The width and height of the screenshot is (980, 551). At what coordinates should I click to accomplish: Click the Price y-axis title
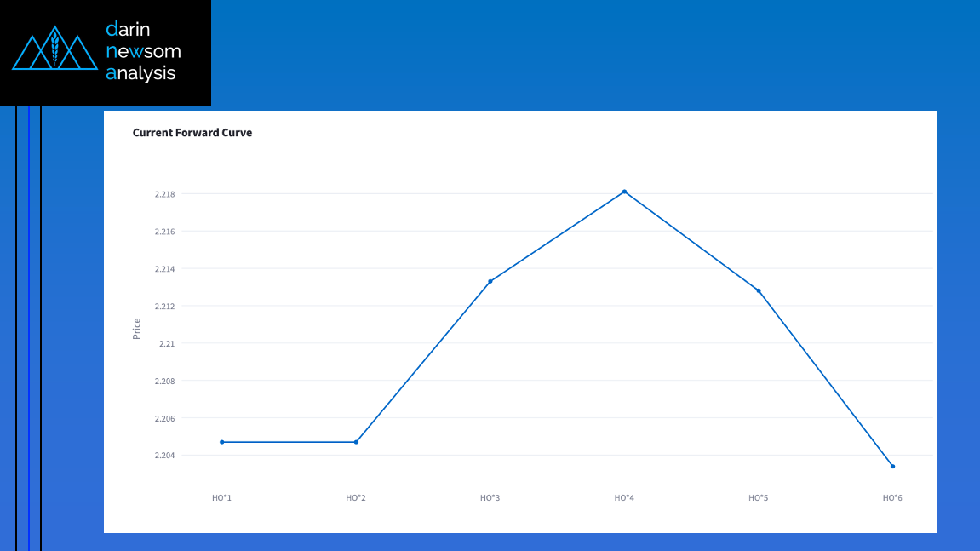click(x=136, y=329)
